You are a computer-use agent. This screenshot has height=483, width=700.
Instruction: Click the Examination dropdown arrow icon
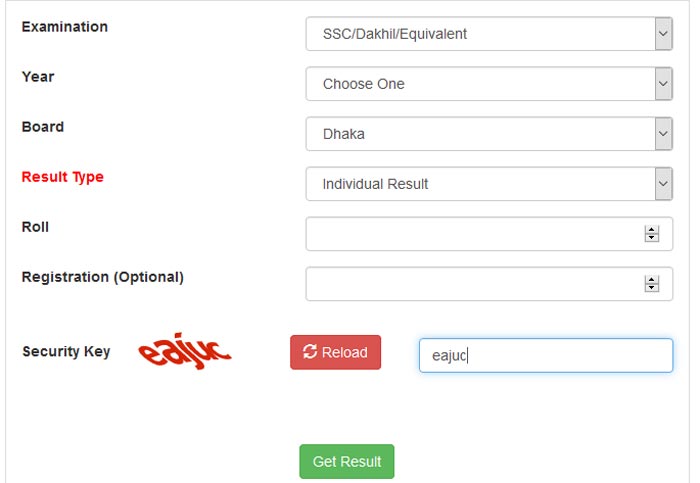(x=663, y=34)
